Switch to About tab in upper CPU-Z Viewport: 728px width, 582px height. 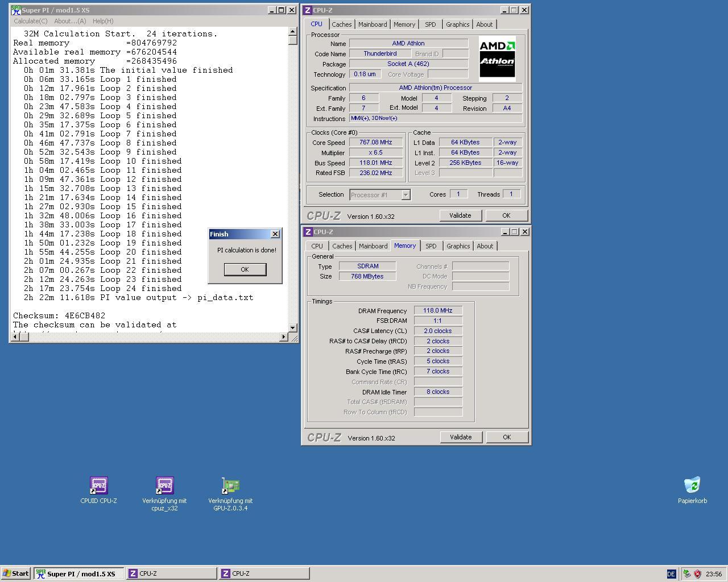[485, 24]
